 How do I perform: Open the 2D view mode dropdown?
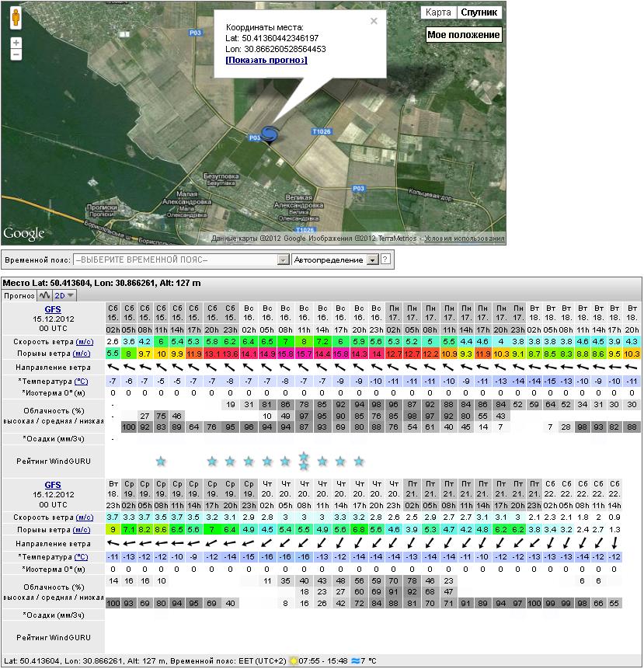coord(64,295)
